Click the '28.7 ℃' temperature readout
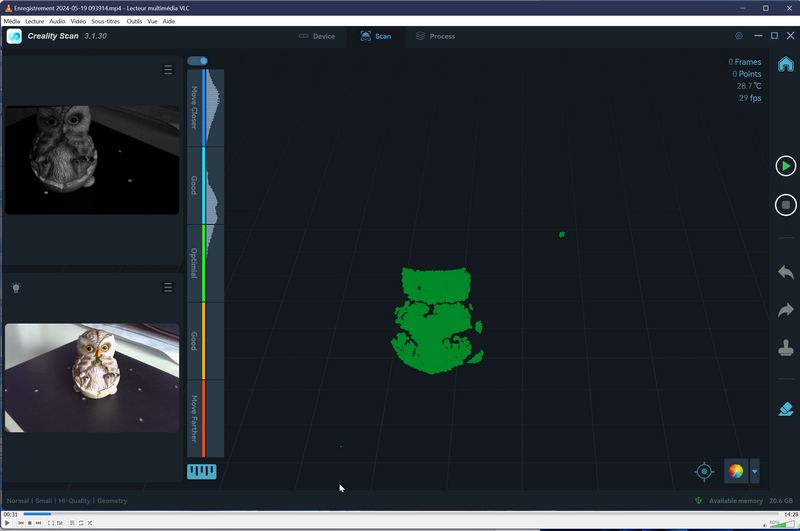 [x=749, y=86]
